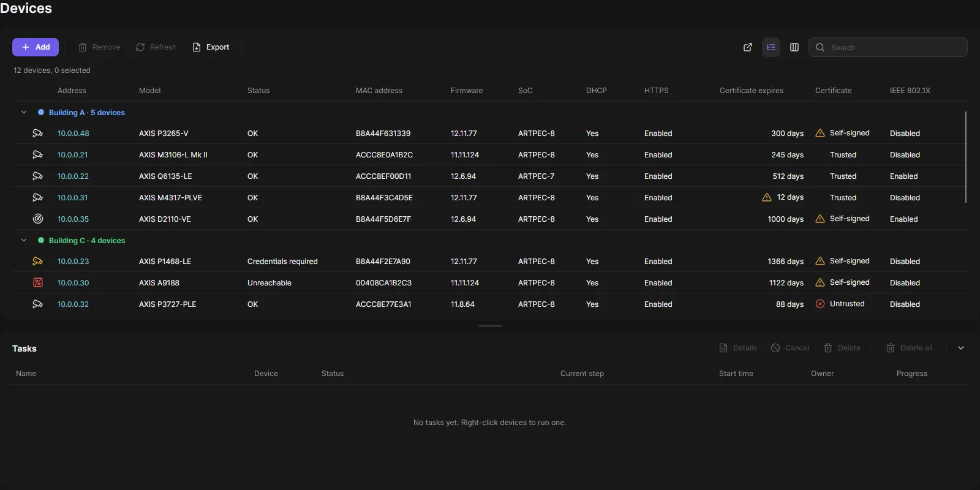Open the 10.0.0.30 address link
Image resolution: width=980 pixels, height=490 pixels.
73,283
